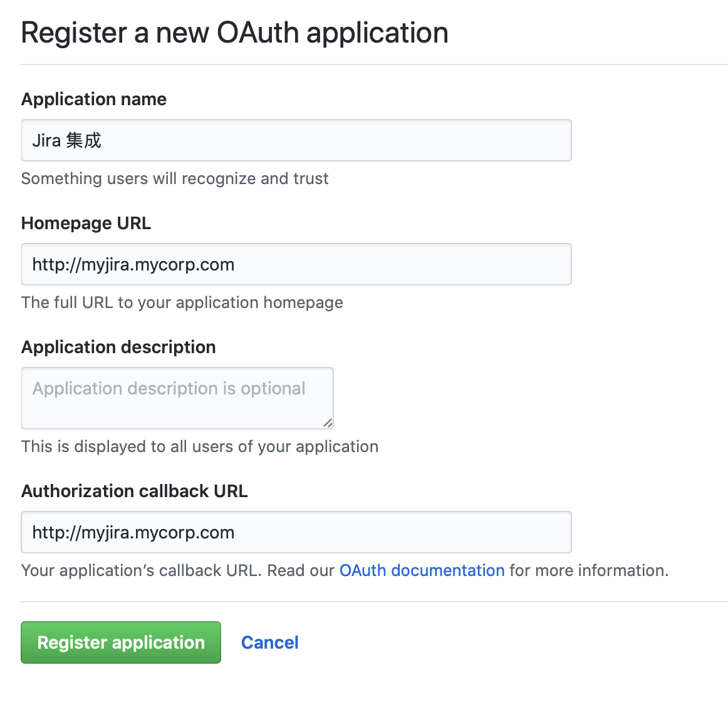The image size is (728, 705).
Task: Select the Authorization callback URL field
Action: [x=296, y=532]
